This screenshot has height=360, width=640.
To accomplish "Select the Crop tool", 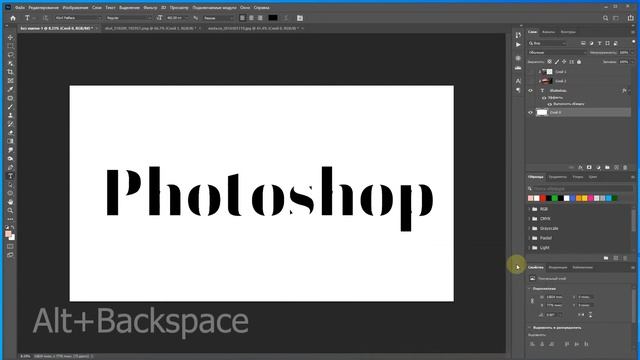I will (x=10, y=72).
